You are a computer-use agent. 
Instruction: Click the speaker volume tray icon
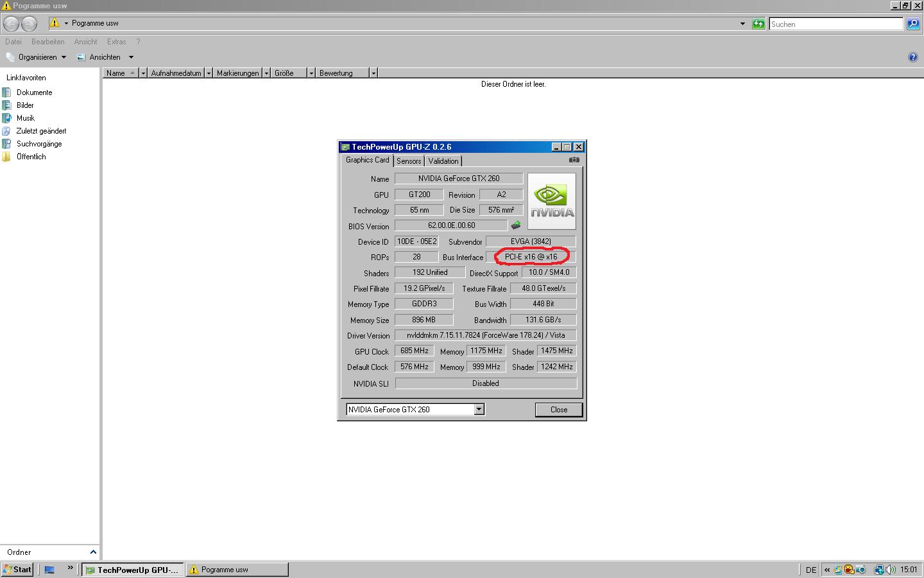click(x=891, y=570)
